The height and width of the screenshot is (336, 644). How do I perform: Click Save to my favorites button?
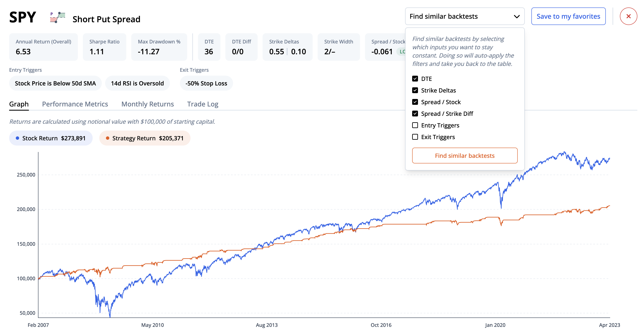pos(568,16)
